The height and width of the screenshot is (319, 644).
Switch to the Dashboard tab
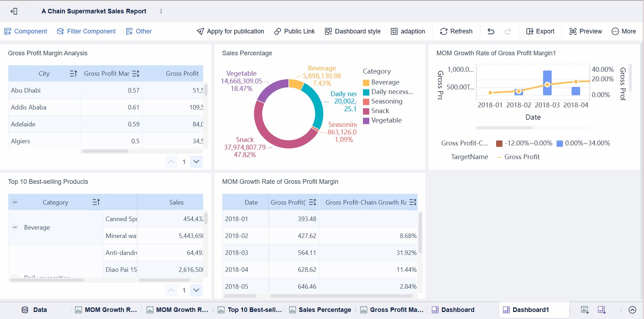[453, 310]
